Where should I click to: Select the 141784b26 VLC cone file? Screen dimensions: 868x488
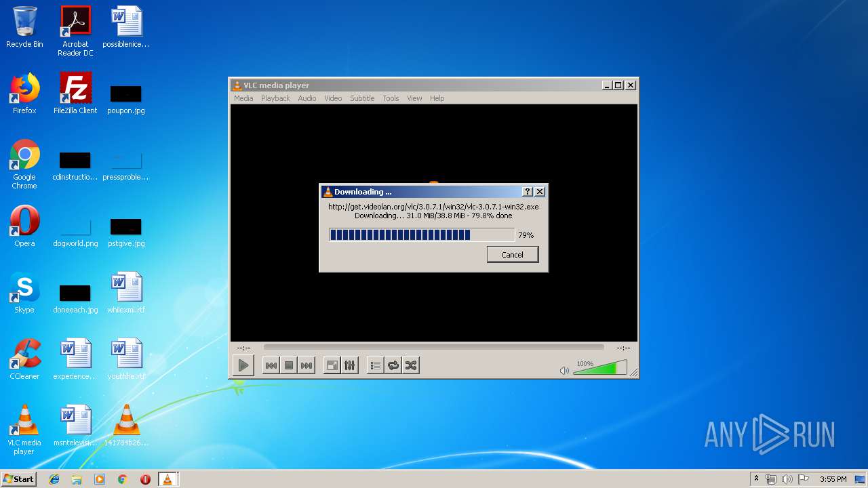tap(126, 426)
